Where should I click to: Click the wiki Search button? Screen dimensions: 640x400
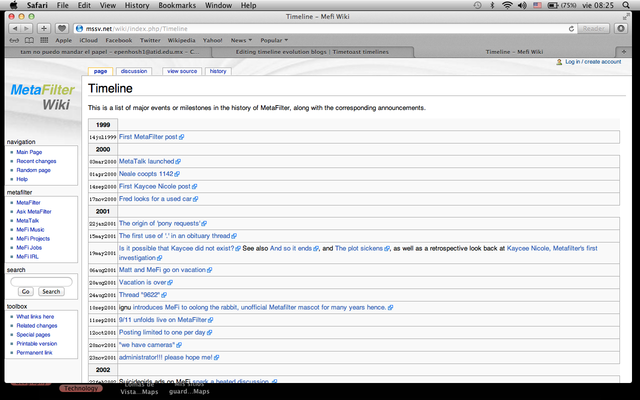coord(51,291)
